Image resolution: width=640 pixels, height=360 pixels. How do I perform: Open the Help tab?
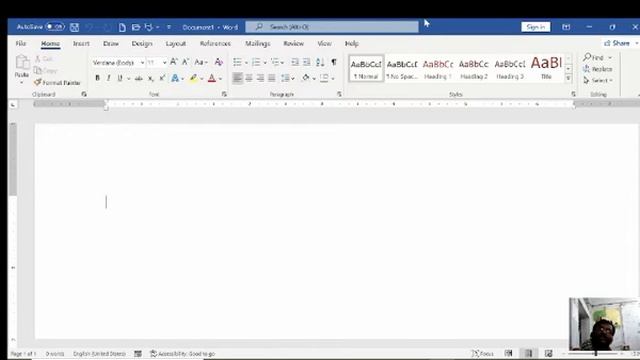point(351,43)
